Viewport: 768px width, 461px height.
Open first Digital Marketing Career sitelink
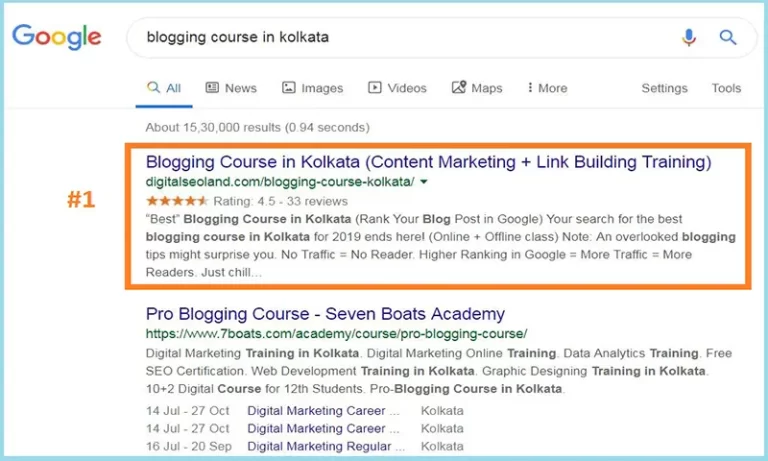(323, 411)
